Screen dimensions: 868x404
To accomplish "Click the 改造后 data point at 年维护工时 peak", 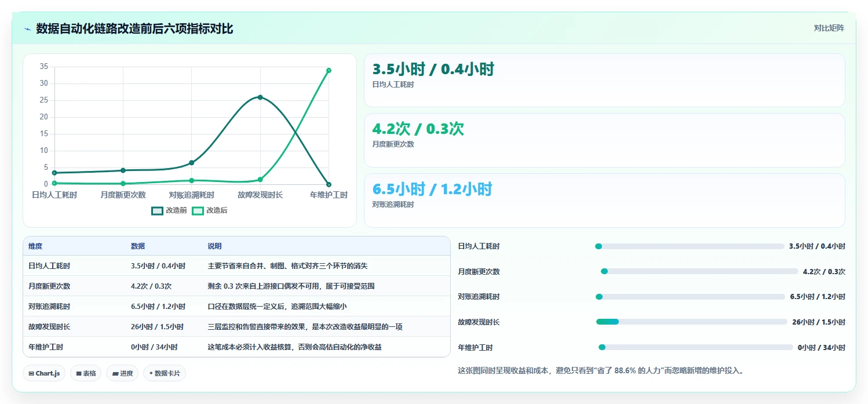I will click(329, 70).
